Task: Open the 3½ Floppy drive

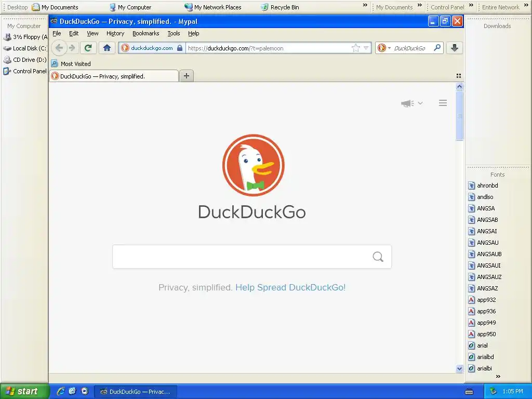Action: 25,37
